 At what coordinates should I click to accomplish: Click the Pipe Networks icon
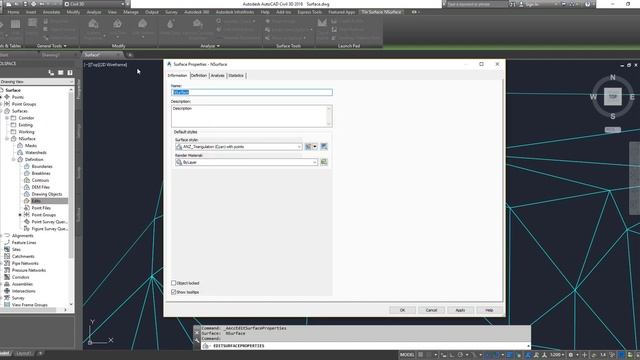[7, 263]
